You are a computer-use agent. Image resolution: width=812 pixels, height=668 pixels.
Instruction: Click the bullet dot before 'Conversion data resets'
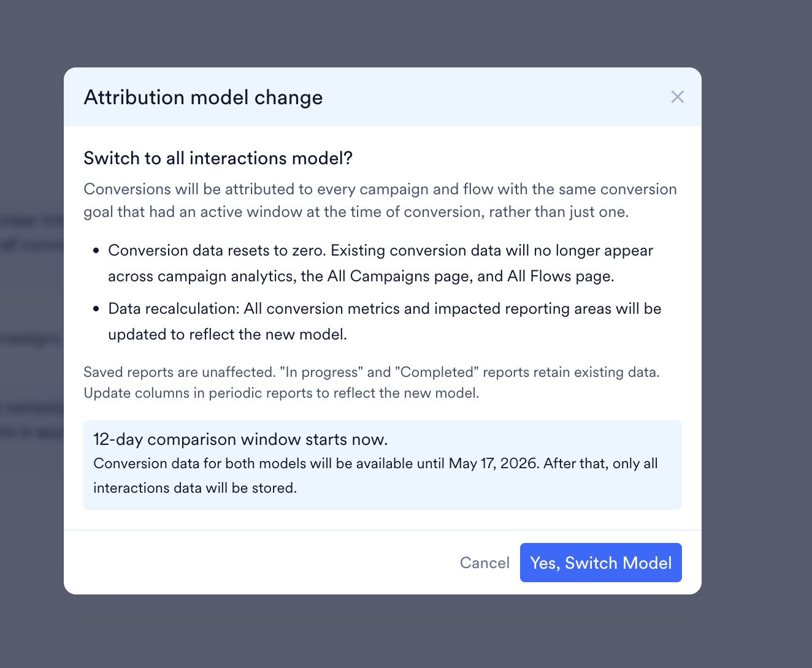tap(96, 251)
